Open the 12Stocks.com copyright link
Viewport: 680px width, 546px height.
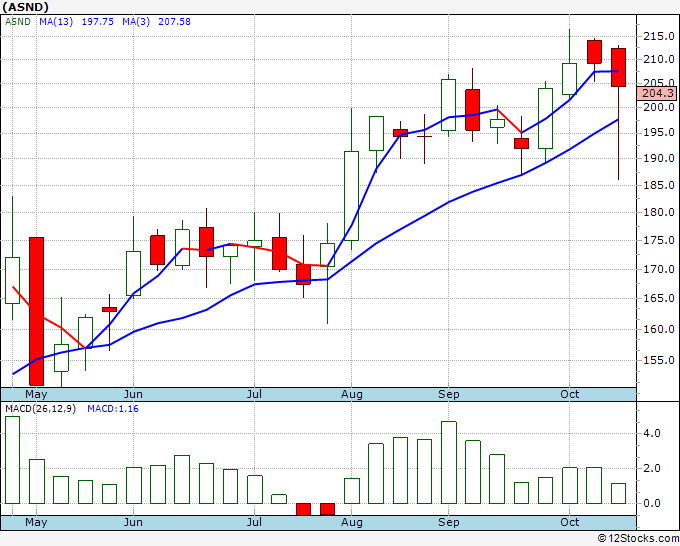point(638,539)
